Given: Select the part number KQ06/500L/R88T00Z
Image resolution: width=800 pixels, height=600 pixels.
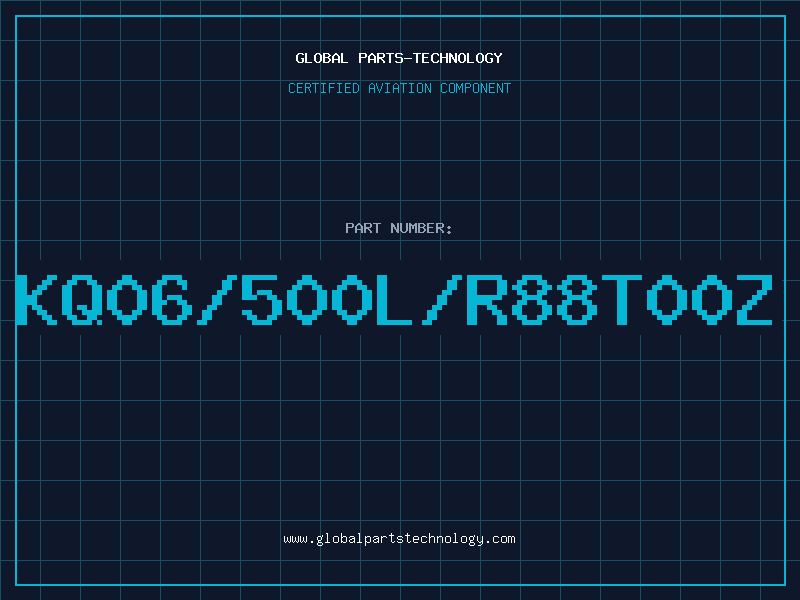Looking at the screenshot, I should tap(394, 300).
